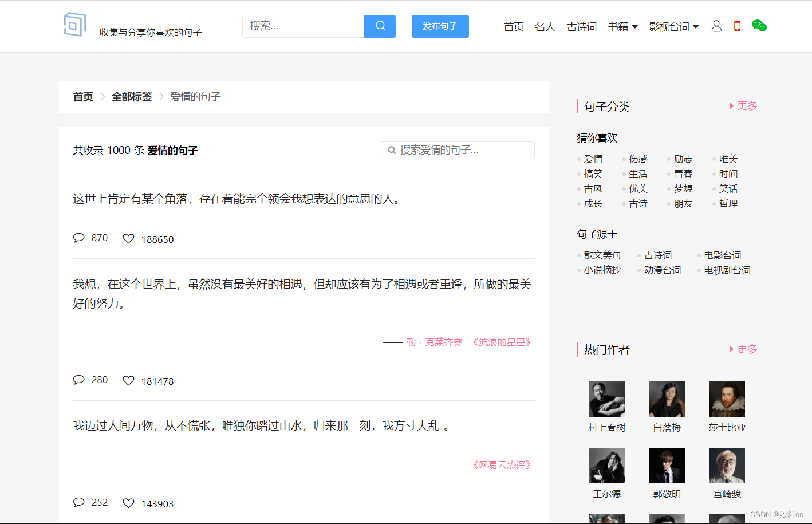This screenshot has width=812, height=524.
Task: Open quote starting 我迈过人间万物
Action: click(262, 425)
